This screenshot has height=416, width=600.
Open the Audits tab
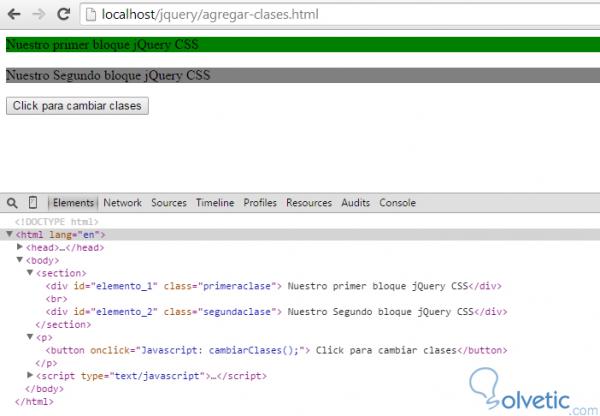tap(355, 203)
